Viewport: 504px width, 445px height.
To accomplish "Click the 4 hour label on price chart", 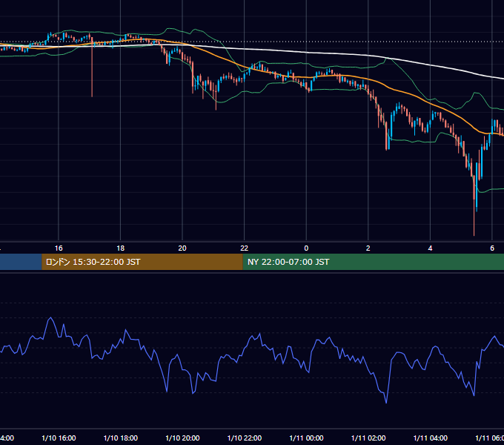I will [430, 248].
